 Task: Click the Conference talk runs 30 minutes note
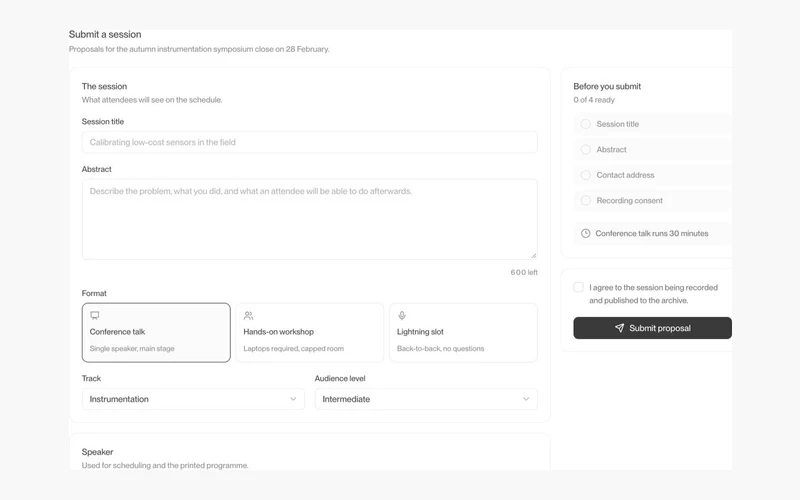click(x=653, y=233)
